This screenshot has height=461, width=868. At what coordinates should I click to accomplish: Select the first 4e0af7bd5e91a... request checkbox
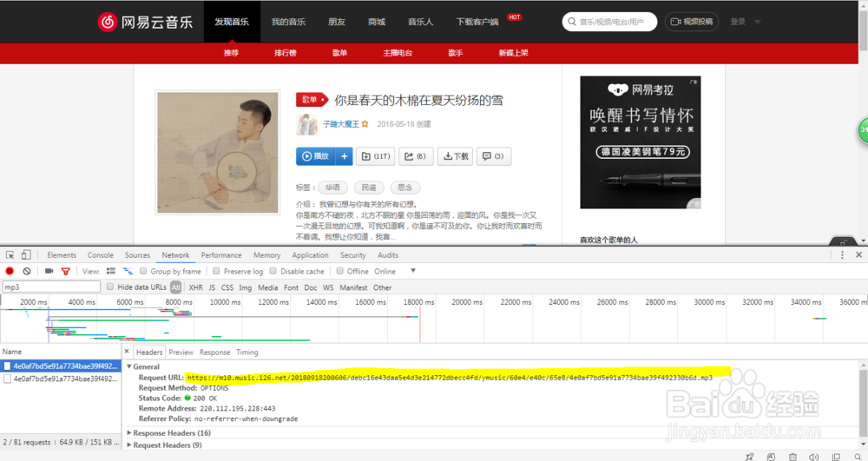(x=7, y=366)
